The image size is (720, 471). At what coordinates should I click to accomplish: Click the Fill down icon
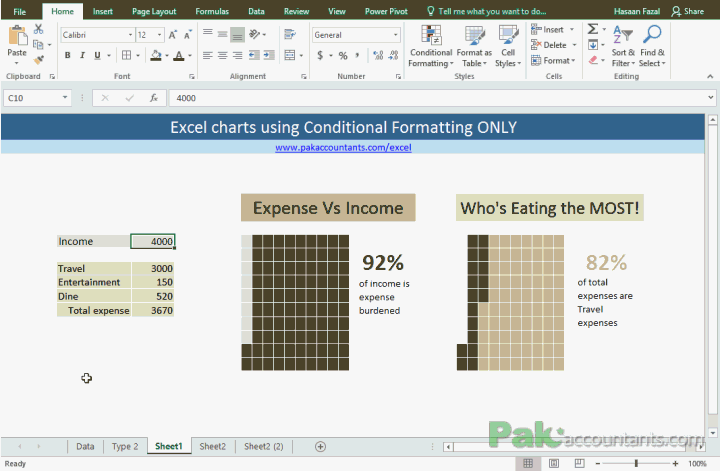(593, 45)
